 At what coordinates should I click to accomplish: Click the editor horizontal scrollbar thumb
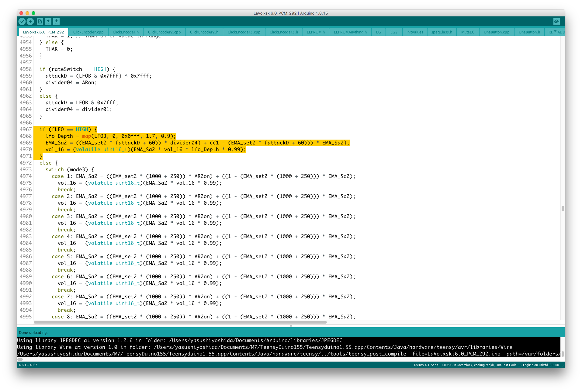tap(180, 322)
